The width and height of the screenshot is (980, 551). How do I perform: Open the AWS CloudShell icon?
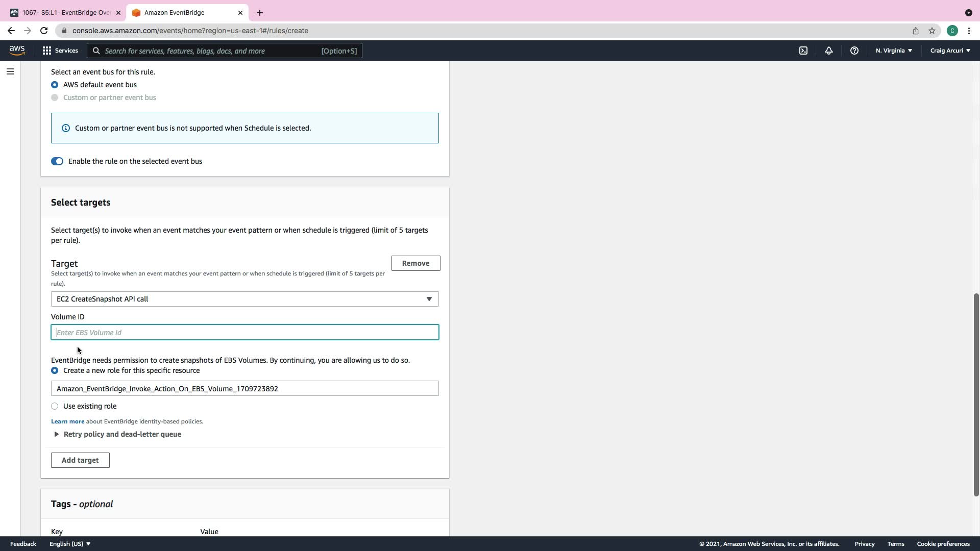(x=803, y=51)
